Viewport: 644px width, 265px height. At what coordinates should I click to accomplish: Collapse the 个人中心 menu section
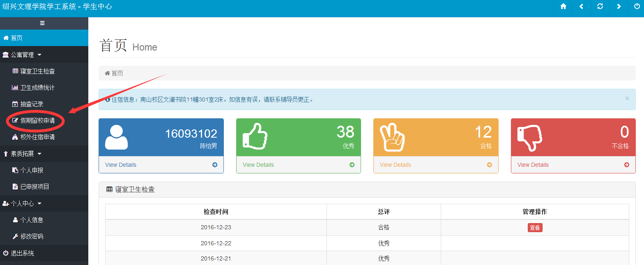(x=23, y=203)
